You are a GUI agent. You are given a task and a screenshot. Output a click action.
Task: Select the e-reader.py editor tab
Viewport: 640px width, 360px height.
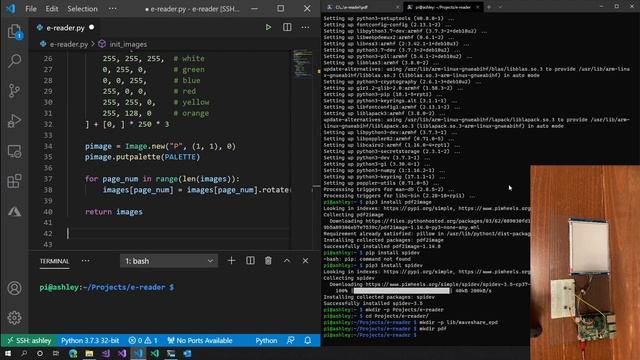[x=65, y=28]
